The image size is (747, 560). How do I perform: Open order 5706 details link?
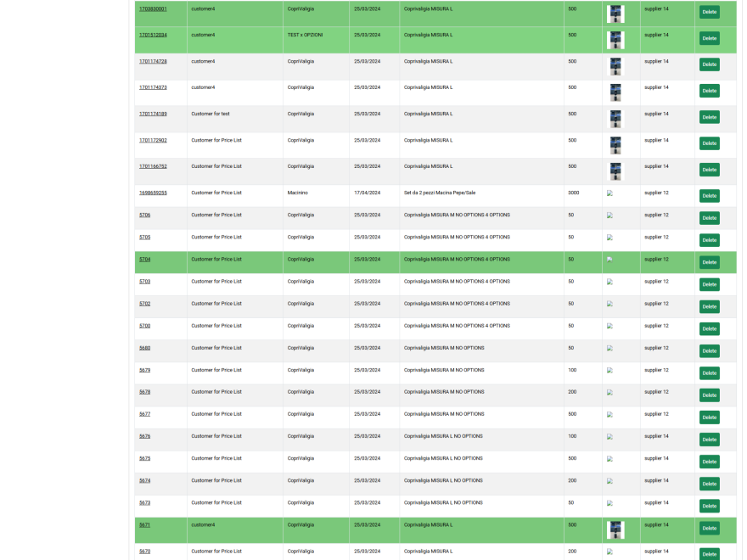[144, 215]
